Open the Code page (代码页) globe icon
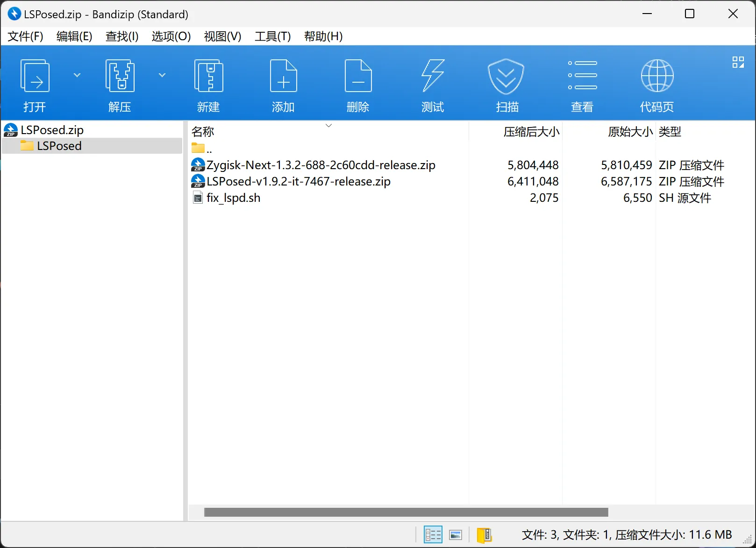Viewport: 756px width, 548px height. [x=657, y=76]
